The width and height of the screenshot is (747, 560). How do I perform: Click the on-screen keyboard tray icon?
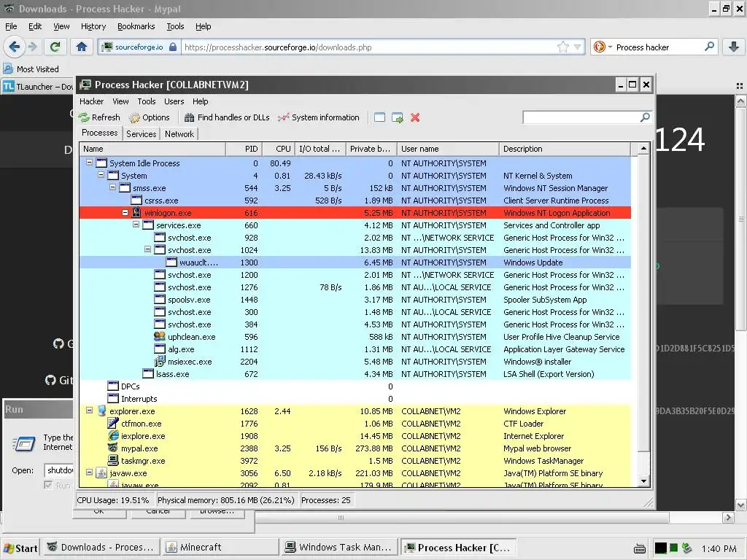(640, 548)
